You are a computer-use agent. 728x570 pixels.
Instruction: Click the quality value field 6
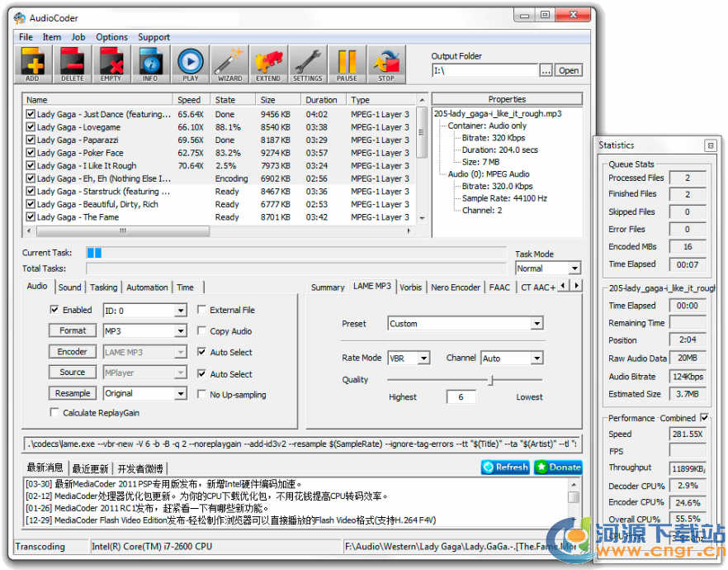pyautogui.click(x=461, y=397)
